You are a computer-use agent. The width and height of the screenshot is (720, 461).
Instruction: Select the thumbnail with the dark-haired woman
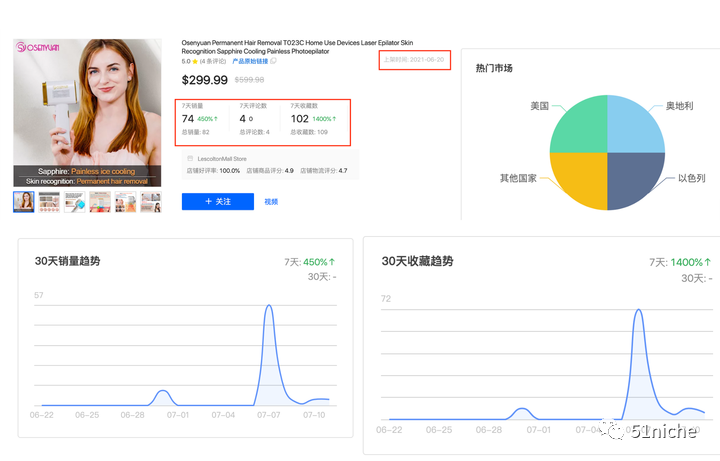click(x=151, y=202)
